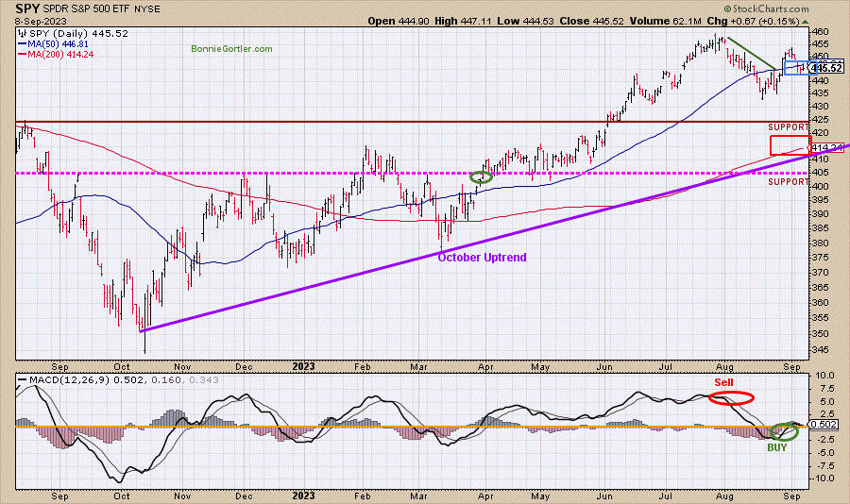850x504 pixels.
Task: Click the Jul label on the MACD panel axis
Action: (665, 496)
